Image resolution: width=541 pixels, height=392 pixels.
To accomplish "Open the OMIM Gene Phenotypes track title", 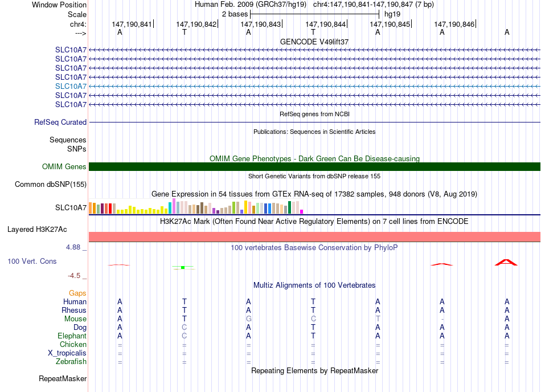I will click(314, 159).
